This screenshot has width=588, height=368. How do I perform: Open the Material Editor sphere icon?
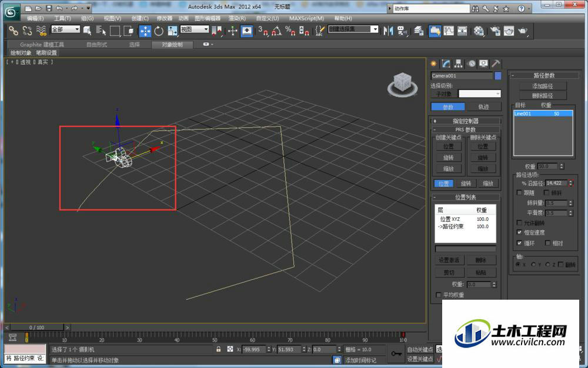tap(479, 31)
